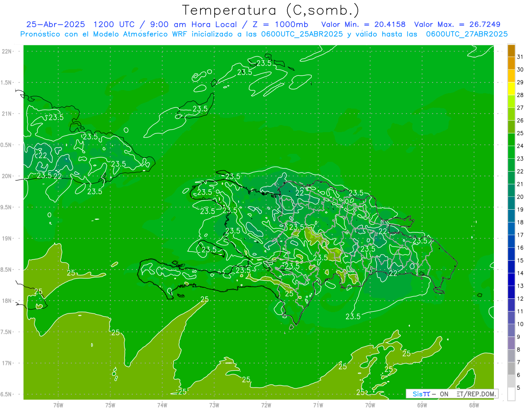Screen dimensions: 532x411
Task: Click the legend value "31"
Action: pyautogui.click(x=520, y=57)
